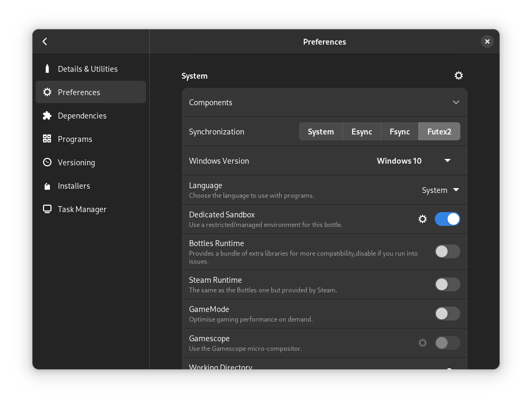Go to Details & Utilities page
This screenshot has height=405, width=532.
pos(88,69)
